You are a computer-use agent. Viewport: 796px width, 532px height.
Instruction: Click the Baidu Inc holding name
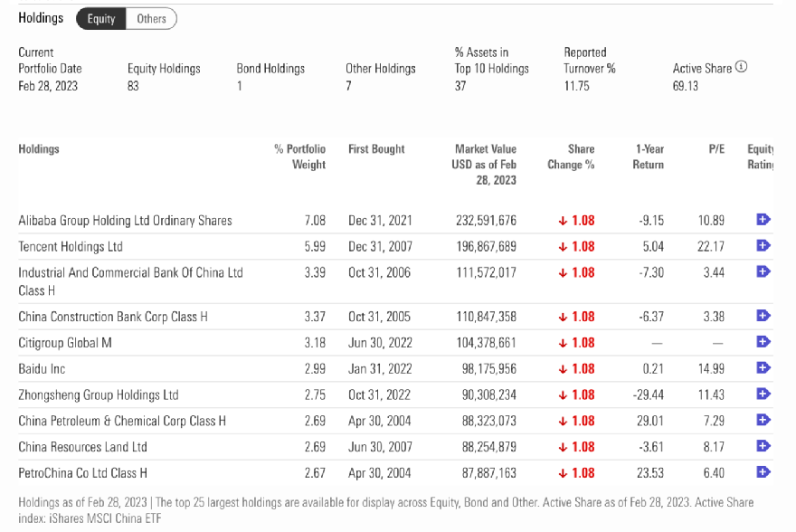coord(42,369)
